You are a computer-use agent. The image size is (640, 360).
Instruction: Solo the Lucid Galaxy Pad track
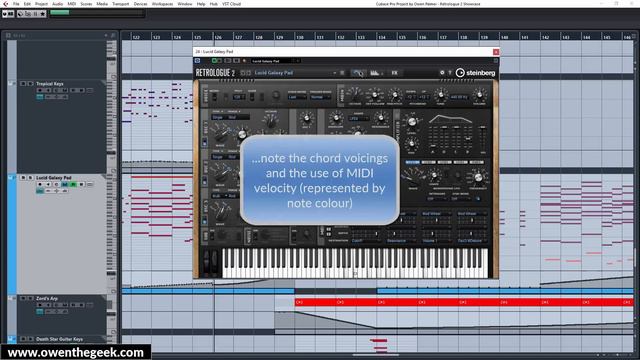[30, 178]
